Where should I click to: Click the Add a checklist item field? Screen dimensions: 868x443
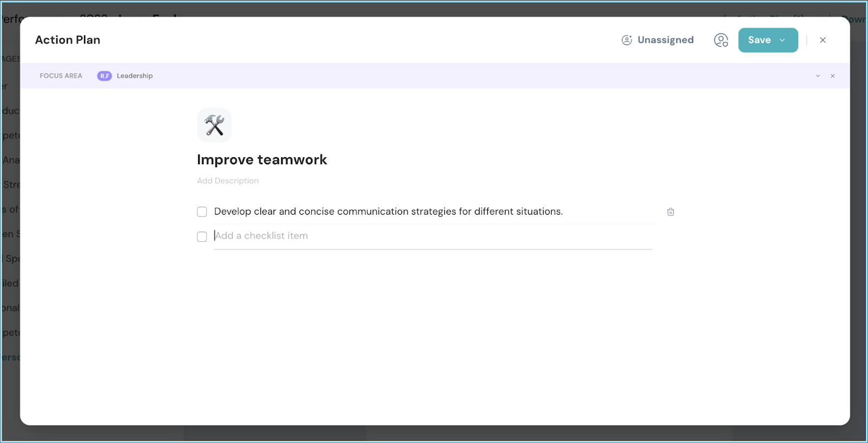tap(432, 236)
